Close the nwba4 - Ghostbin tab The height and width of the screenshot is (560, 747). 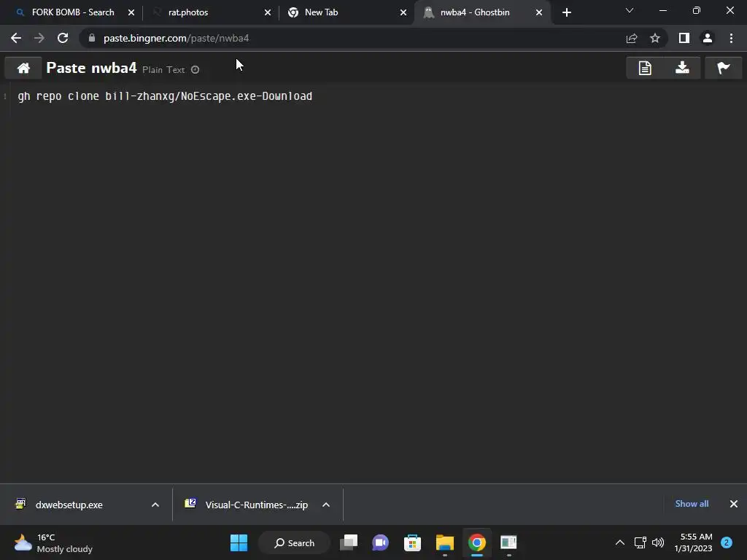tap(539, 12)
